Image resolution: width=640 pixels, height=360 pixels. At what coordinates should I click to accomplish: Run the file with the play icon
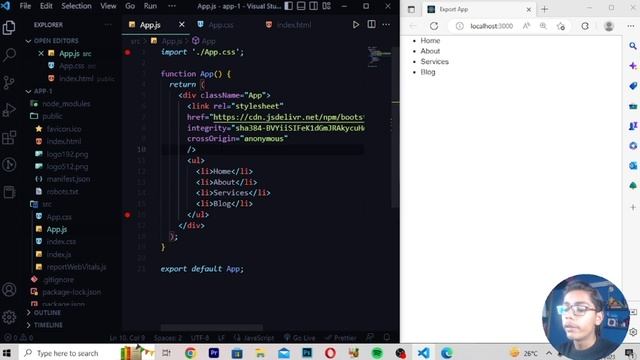coord(356,25)
